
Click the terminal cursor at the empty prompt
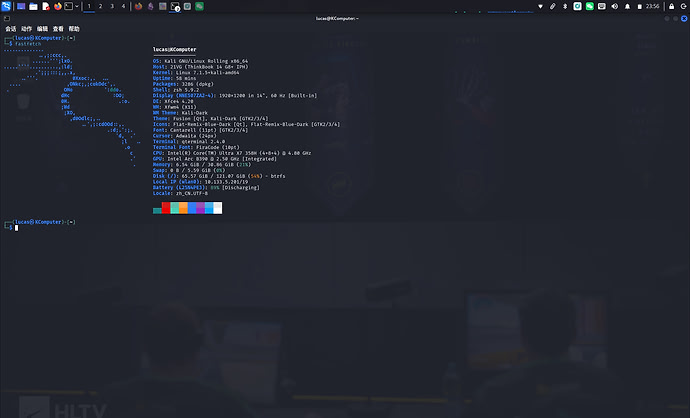(17, 228)
